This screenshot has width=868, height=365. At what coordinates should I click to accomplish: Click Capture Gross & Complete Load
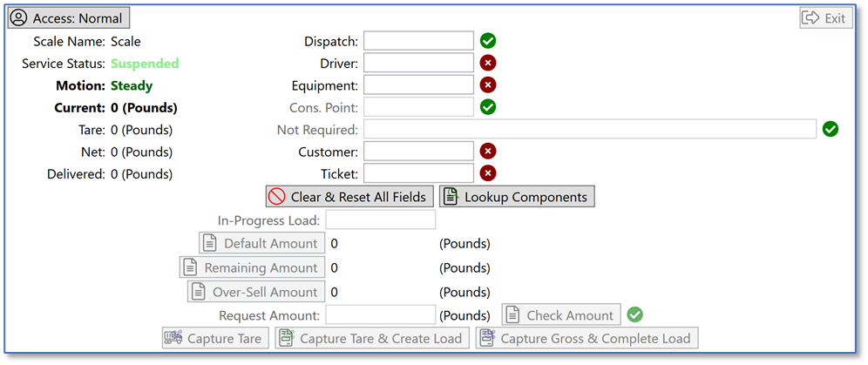click(x=587, y=338)
